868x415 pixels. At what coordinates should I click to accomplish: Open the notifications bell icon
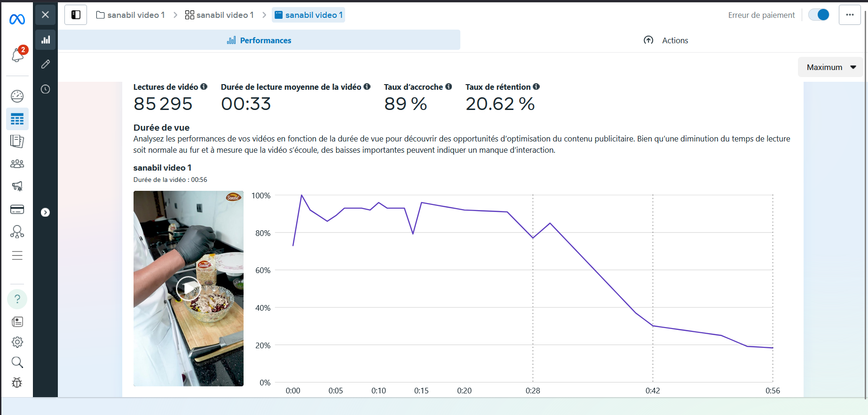(x=17, y=55)
